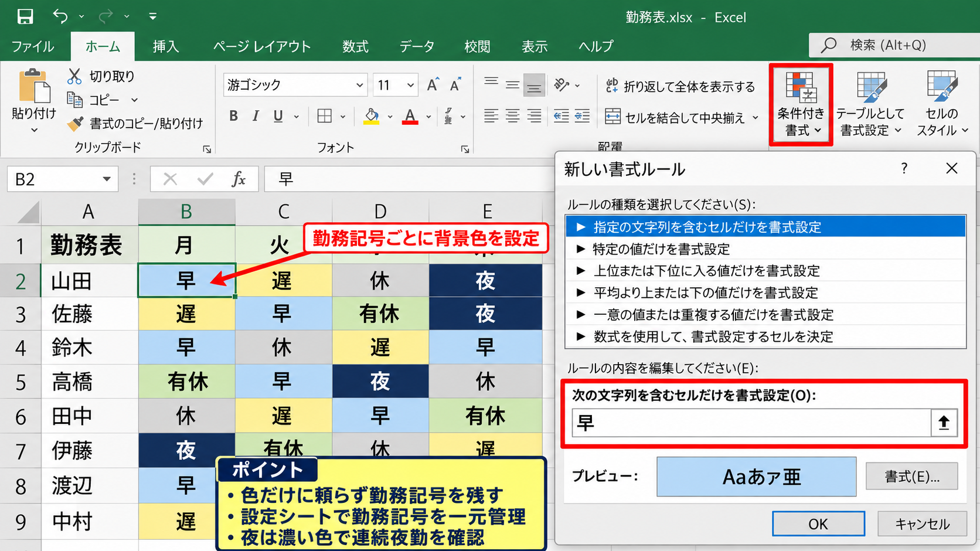Open セルのスタイル cell styles dropdown

coord(942,104)
